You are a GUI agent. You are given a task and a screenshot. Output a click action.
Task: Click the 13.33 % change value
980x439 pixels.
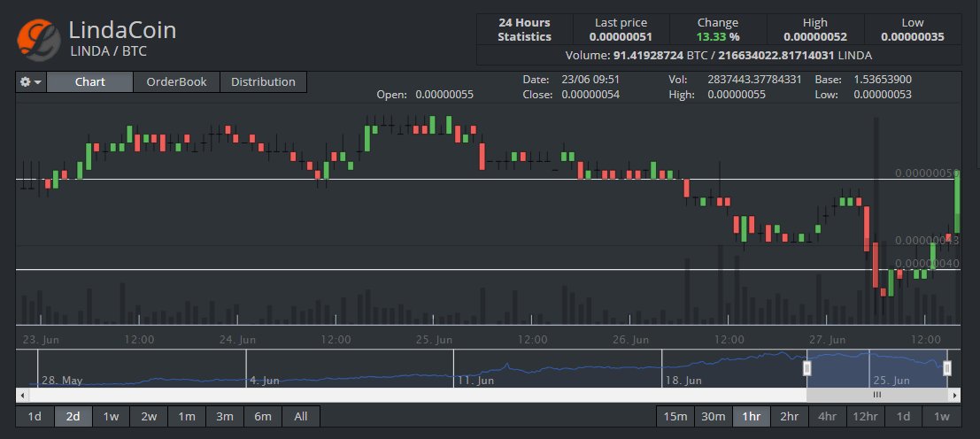click(717, 37)
